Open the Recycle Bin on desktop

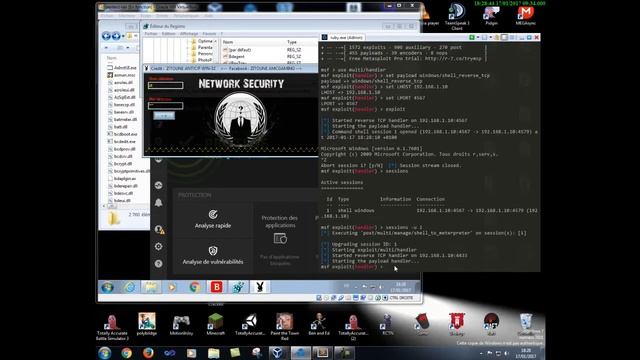526,325
